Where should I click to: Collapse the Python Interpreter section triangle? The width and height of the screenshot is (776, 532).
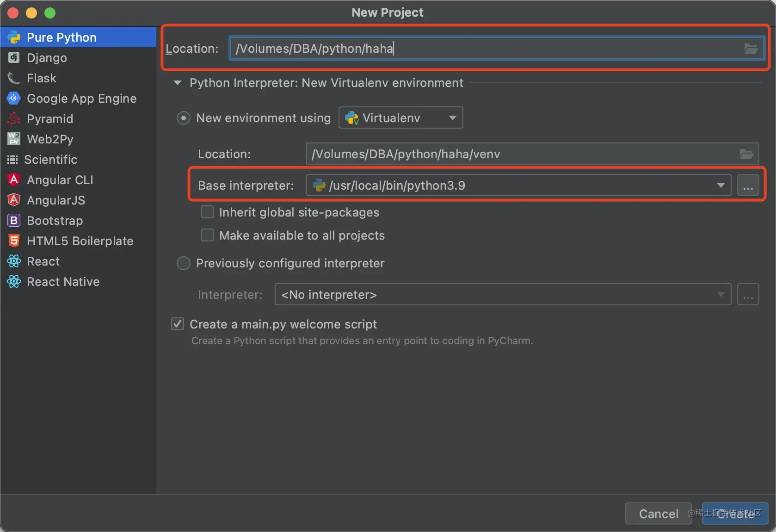point(178,83)
